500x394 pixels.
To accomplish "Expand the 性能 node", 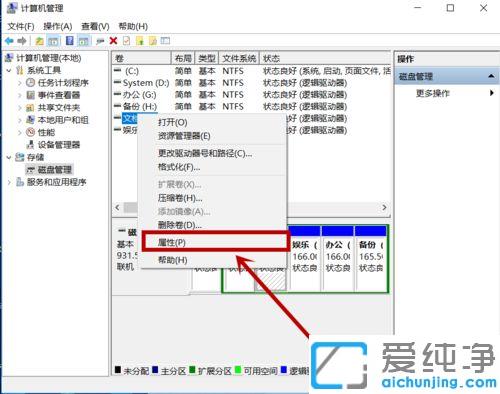I will point(20,132).
